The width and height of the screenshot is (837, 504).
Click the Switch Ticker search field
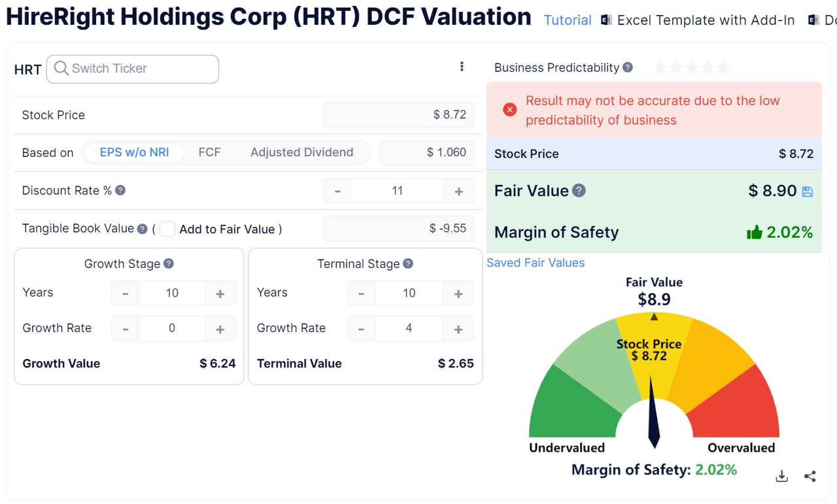(x=133, y=69)
